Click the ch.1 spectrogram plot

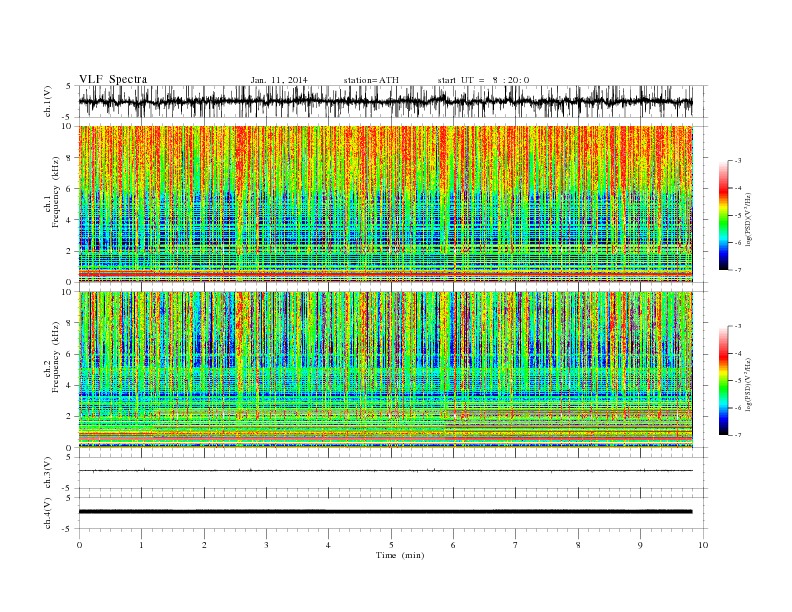(x=385, y=204)
